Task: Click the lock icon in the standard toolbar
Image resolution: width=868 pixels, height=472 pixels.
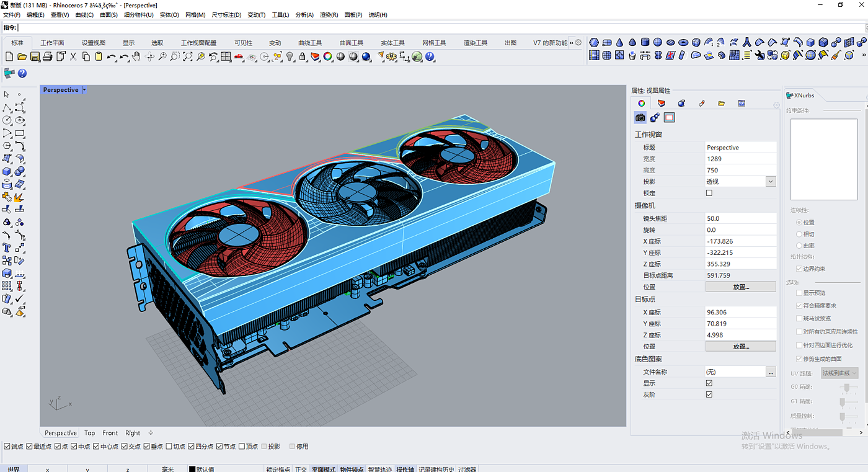Action: tap(302, 56)
